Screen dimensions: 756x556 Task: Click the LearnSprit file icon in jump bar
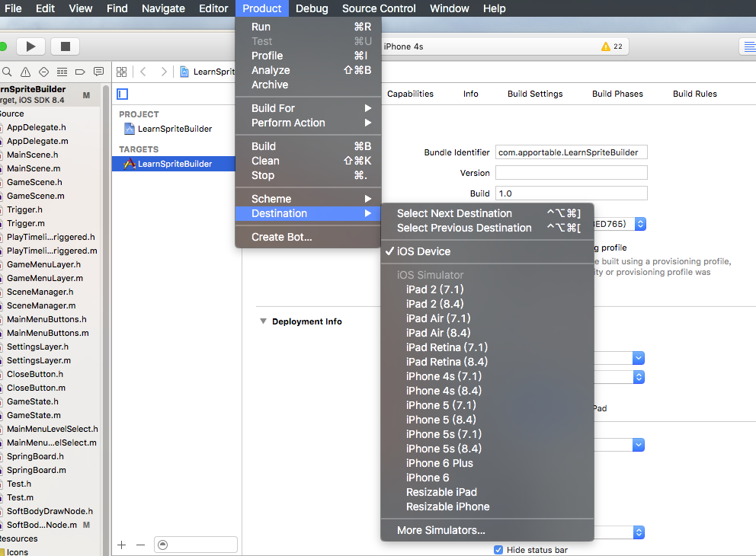pyautogui.click(x=184, y=72)
